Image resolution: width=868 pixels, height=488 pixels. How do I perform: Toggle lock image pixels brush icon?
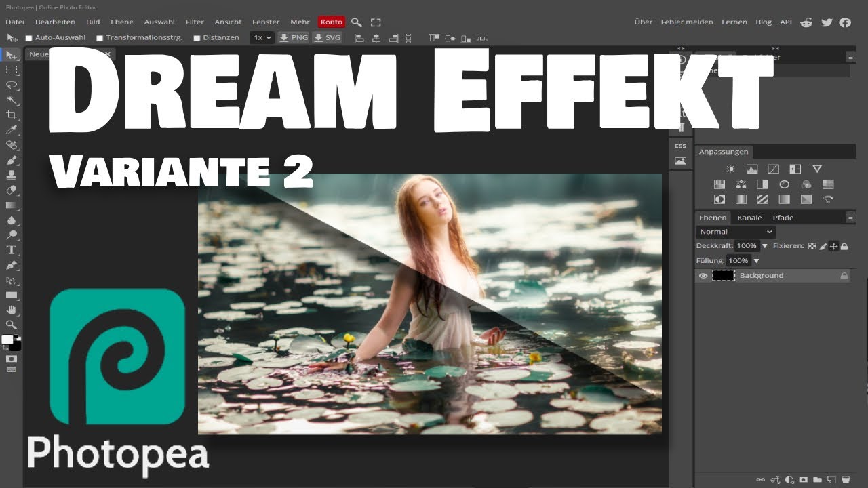pos(823,246)
